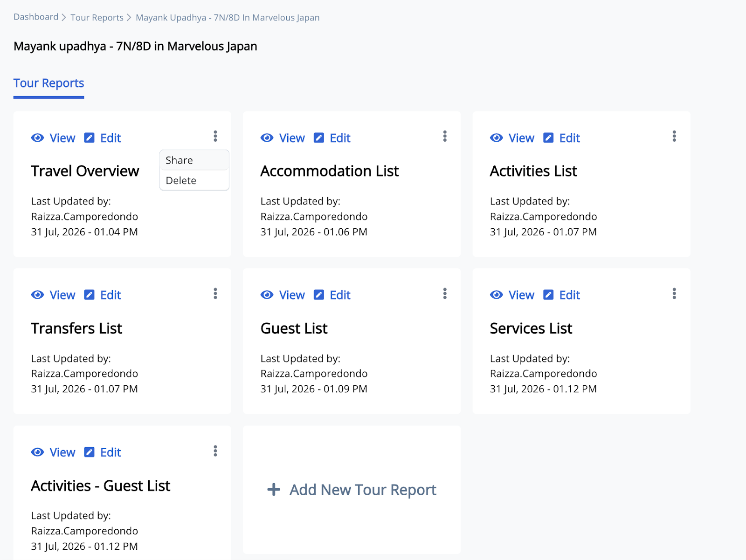This screenshot has width=746, height=560.
Task: Click View text on Activities List card
Action: point(521,138)
